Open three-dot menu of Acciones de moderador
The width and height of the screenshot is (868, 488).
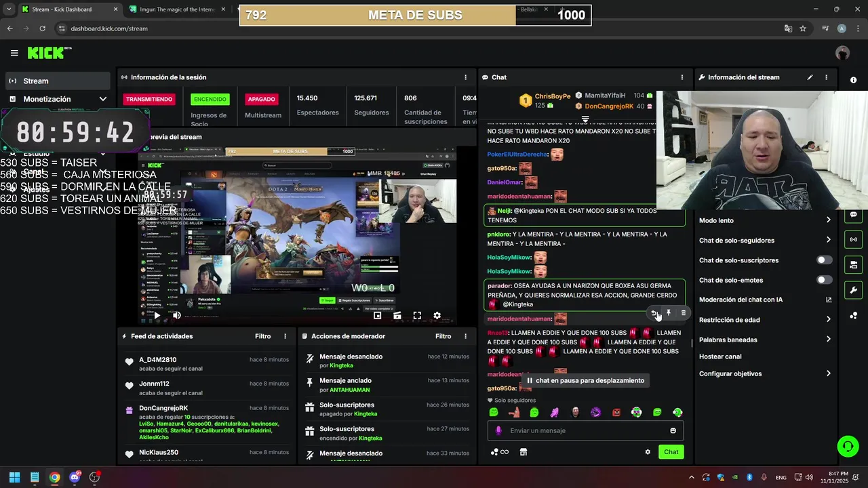click(465, 336)
